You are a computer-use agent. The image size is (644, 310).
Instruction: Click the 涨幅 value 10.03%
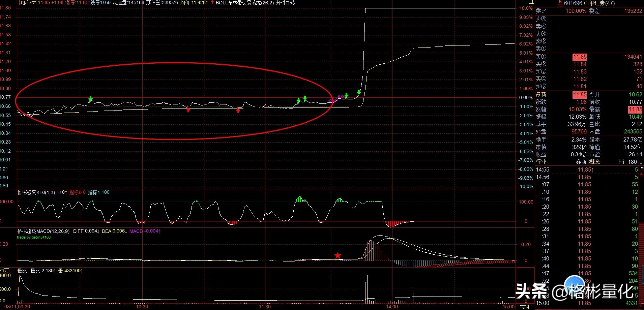[578, 109]
